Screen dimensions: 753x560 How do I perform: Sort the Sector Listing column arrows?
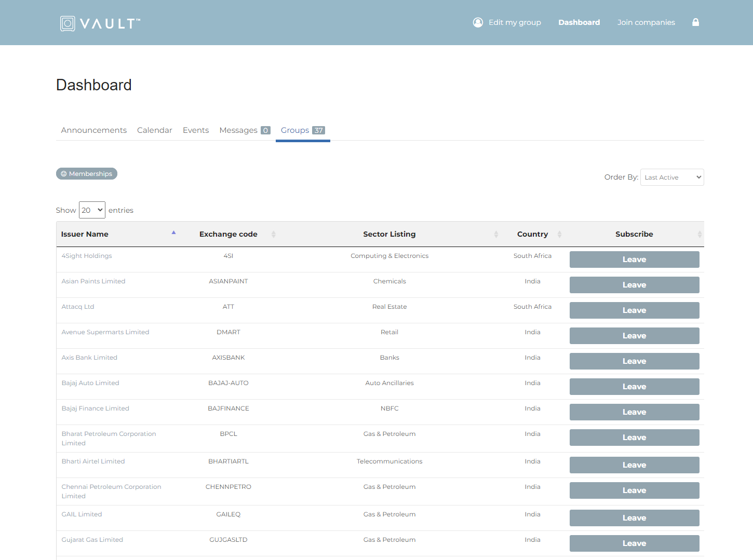(x=496, y=235)
